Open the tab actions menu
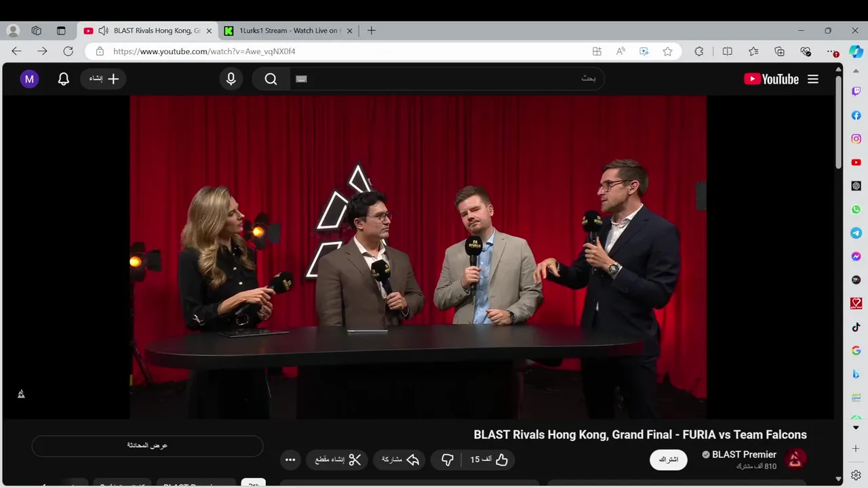Image resolution: width=868 pixels, height=488 pixels. coord(61,30)
